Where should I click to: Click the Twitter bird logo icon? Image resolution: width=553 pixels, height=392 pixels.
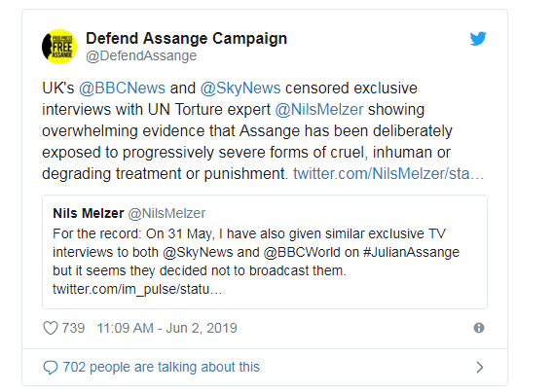(x=478, y=39)
